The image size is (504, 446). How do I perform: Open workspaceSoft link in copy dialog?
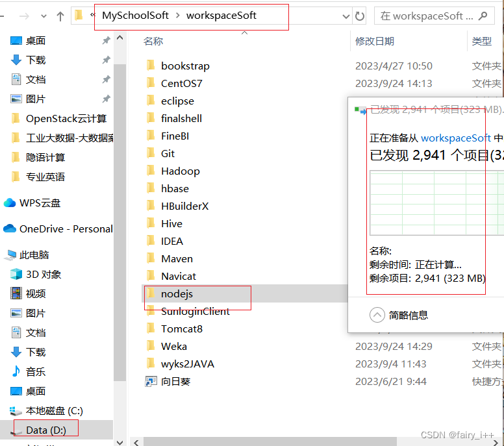[456, 138]
